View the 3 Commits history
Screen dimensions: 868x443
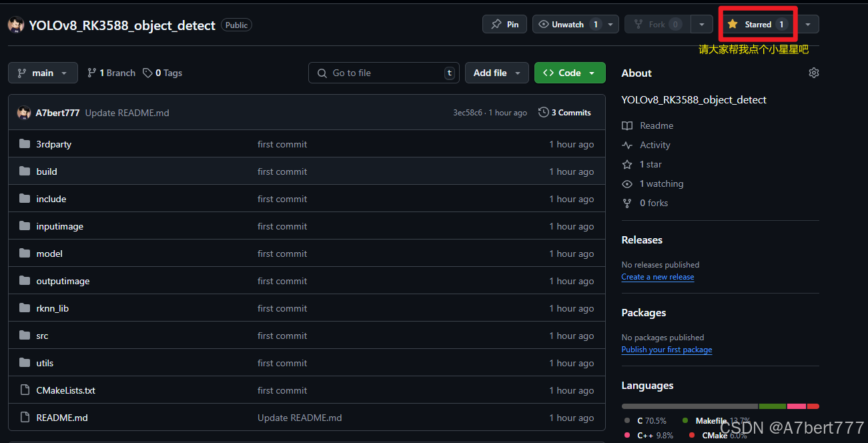tap(564, 113)
